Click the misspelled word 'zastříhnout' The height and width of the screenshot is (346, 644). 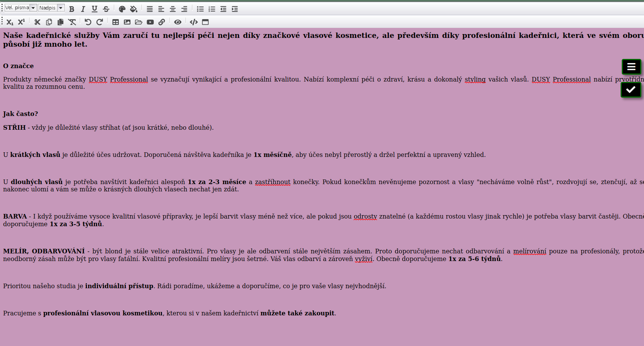tap(273, 182)
